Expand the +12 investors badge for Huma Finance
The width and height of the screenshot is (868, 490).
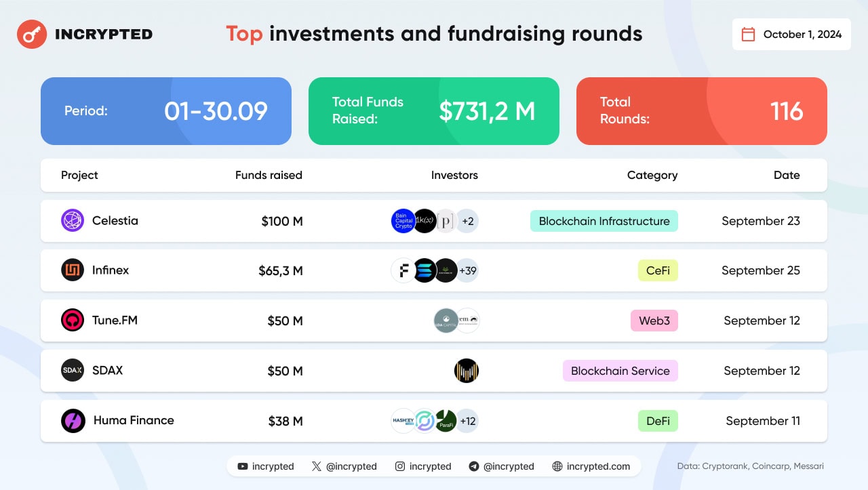[467, 421]
